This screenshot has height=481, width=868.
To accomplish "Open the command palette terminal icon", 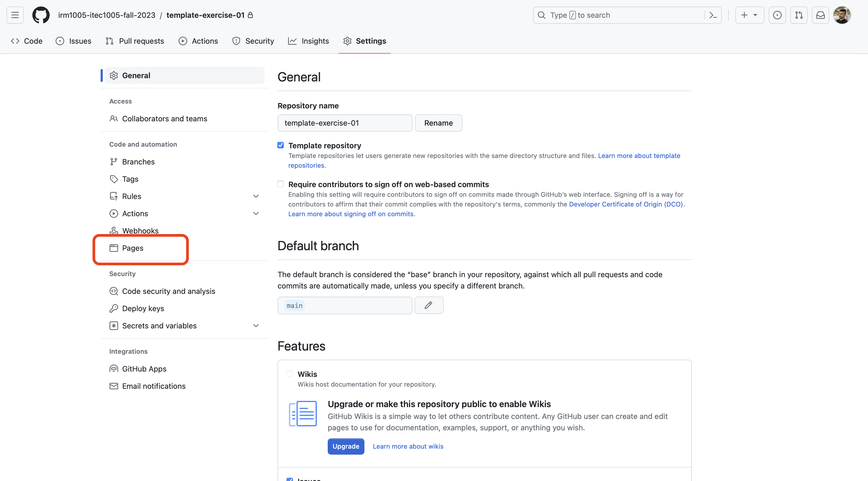I will coord(713,15).
